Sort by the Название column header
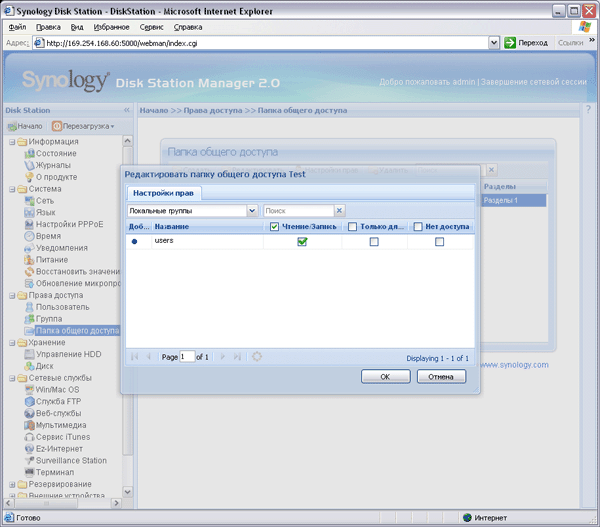The height and width of the screenshot is (527, 600). (207, 227)
